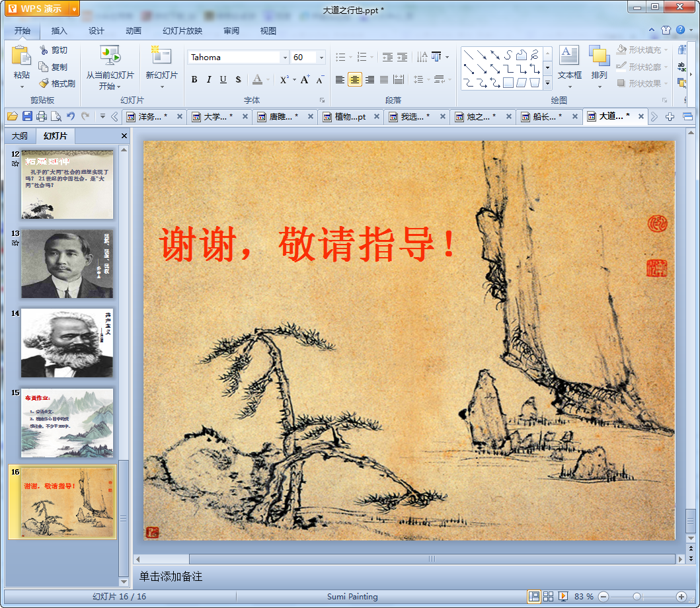This screenshot has height=608, width=700.
Task: Click the bullet list icon
Action: click(340, 57)
